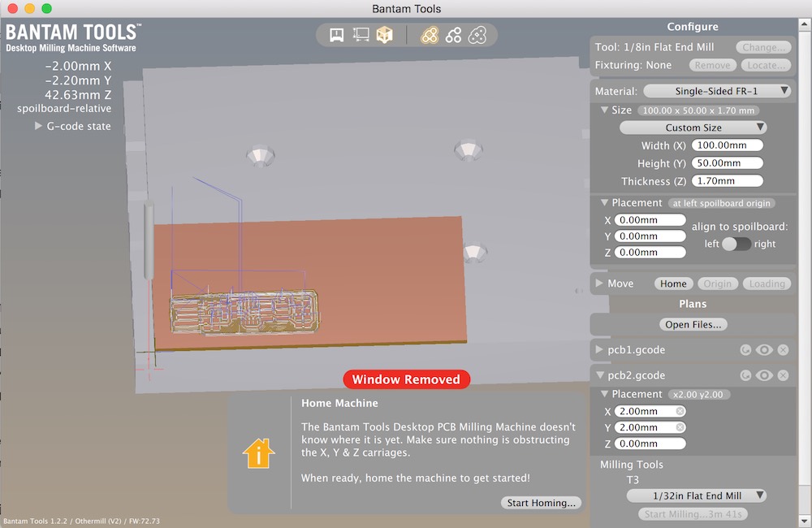Click the Open Files... button
This screenshot has height=528, width=812.
(x=693, y=324)
